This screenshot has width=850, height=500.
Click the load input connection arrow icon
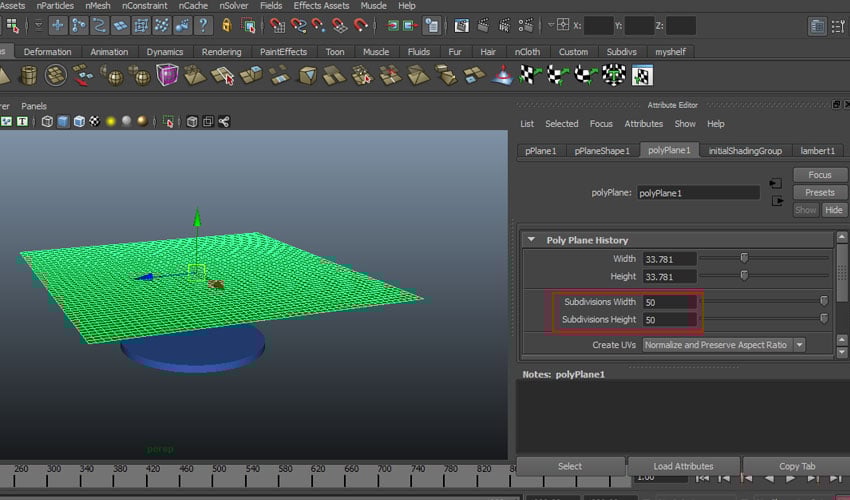[x=775, y=184]
